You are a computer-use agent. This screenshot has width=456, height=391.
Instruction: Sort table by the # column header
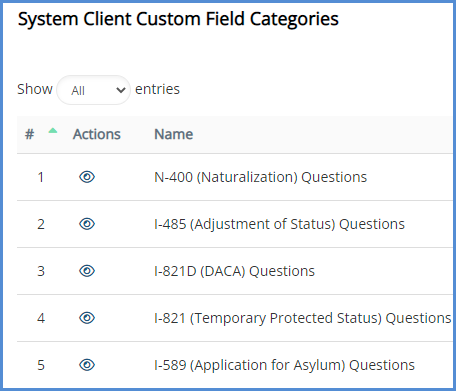click(x=30, y=134)
